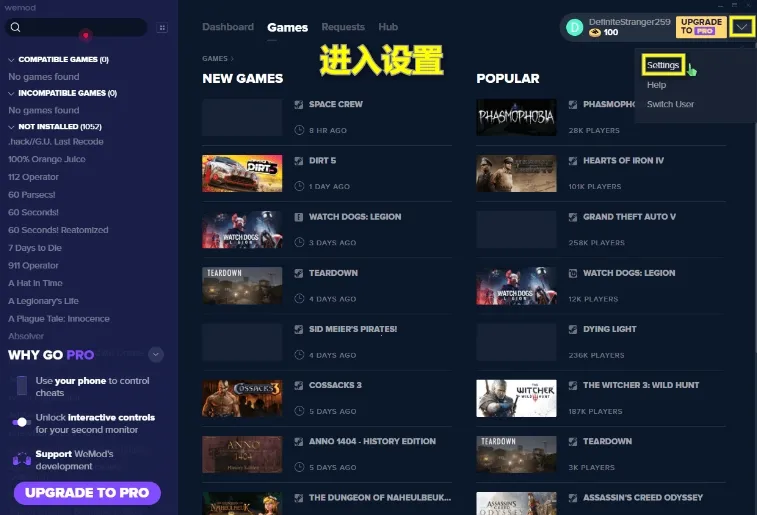
Task: Click the grid view icon beside search
Action: [163, 28]
